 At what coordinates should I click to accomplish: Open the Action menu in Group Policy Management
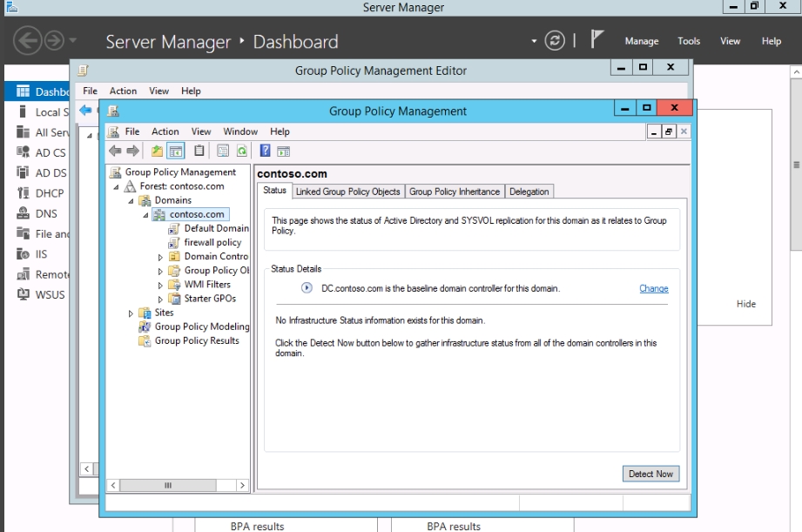(165, 131)
